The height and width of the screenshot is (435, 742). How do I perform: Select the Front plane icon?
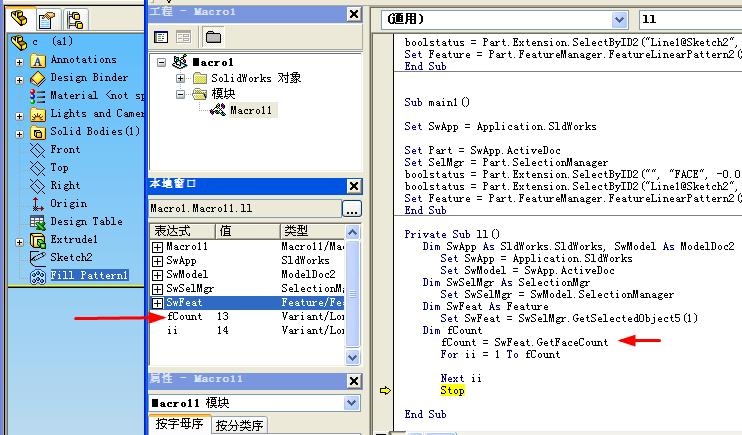pos(38,150)
